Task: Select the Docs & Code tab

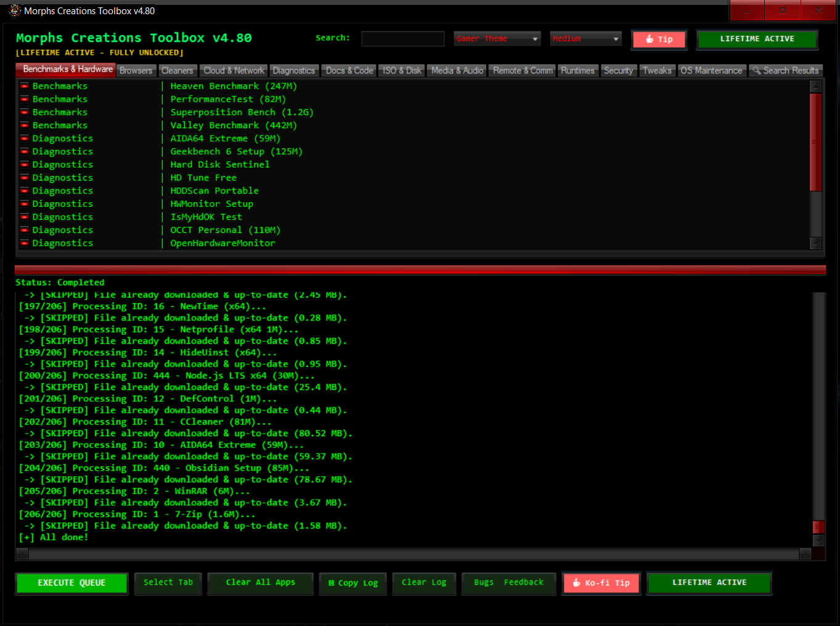Action: (349, 71)
